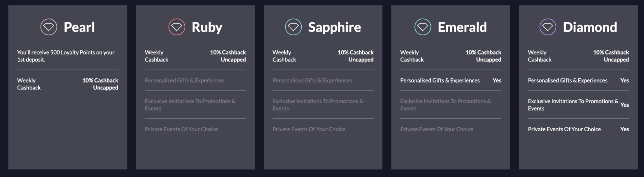Viewport: 644px width, 177px height.
Task: Select the Diamond tier heading
Action: click(590, 27)
